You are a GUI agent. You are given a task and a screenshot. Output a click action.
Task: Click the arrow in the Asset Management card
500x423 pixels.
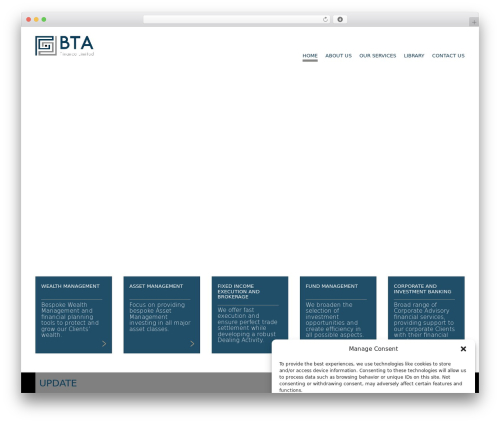pos(192,343)
